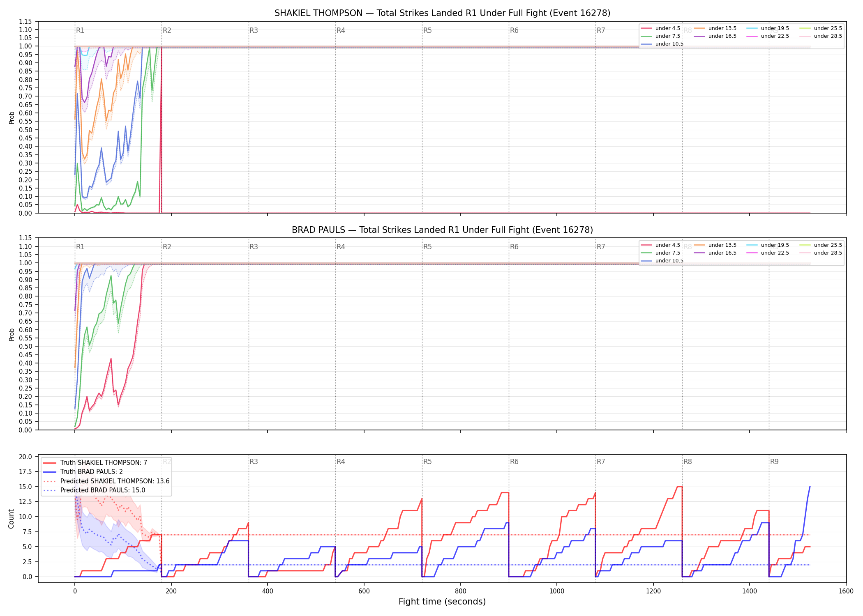Click the R9 round marker in count chart
Image resolution: width=863 pixels, height=616 pixels.
[774, 462]
